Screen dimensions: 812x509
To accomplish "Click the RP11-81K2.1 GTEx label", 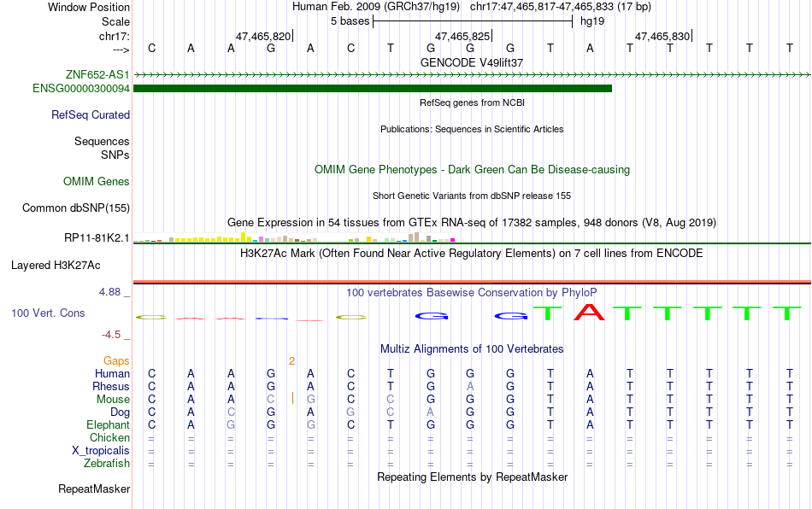I will tap(97, 238).
